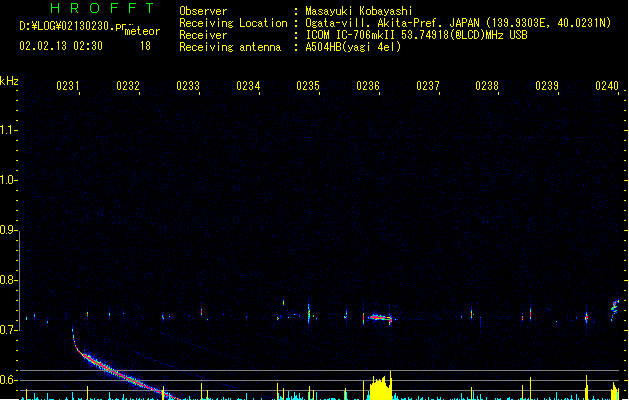The image size is (629, 400).
Task: Click the 0232 time marker
Action: coord(128,86)
